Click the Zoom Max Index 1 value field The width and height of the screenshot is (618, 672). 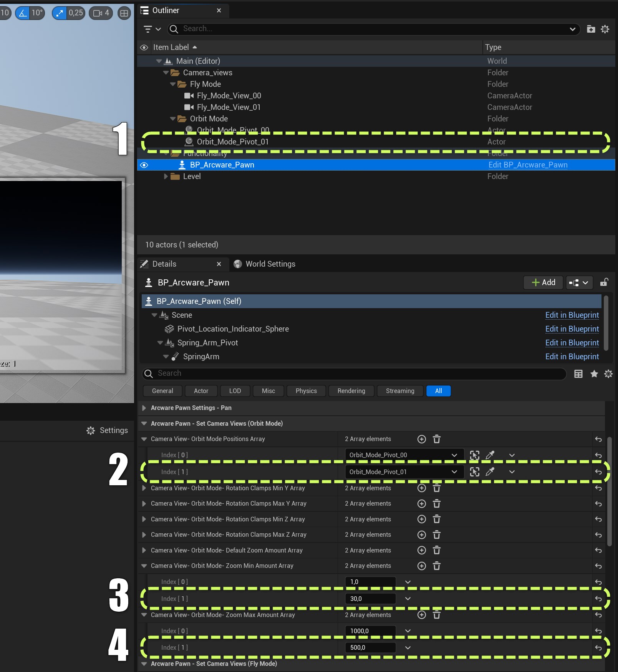(x=370, y=647)
